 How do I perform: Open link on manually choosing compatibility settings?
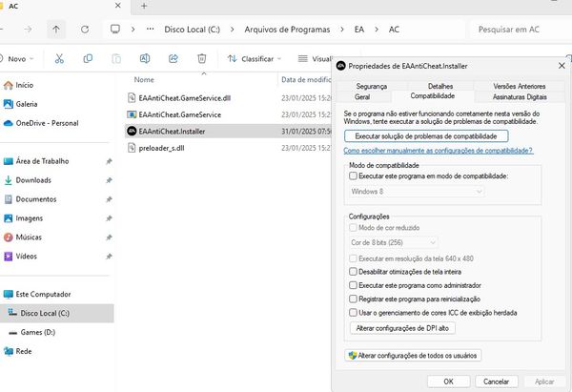[x=439, y=151]
